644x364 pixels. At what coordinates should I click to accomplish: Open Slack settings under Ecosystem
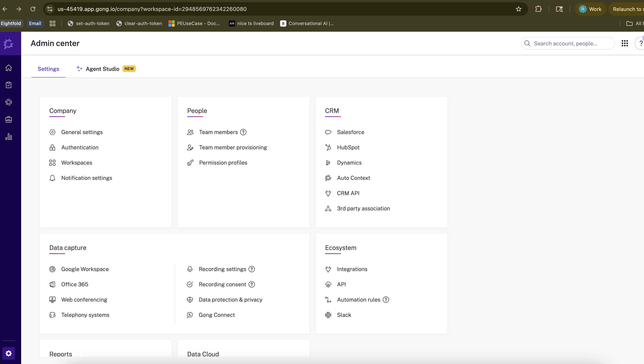pos(344,315)
